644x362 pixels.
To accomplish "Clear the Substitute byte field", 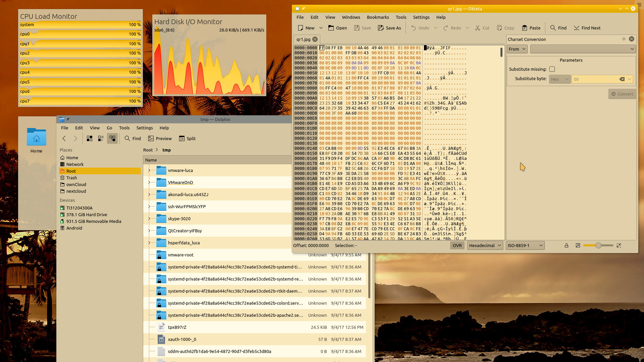I will click(x=622, y=79).
